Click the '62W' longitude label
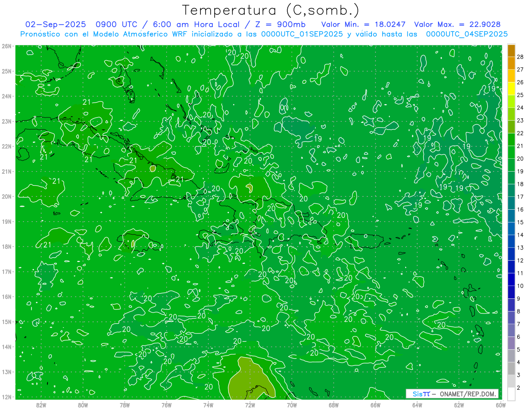This screenshot has height=411, width=532. coord(459,405)
